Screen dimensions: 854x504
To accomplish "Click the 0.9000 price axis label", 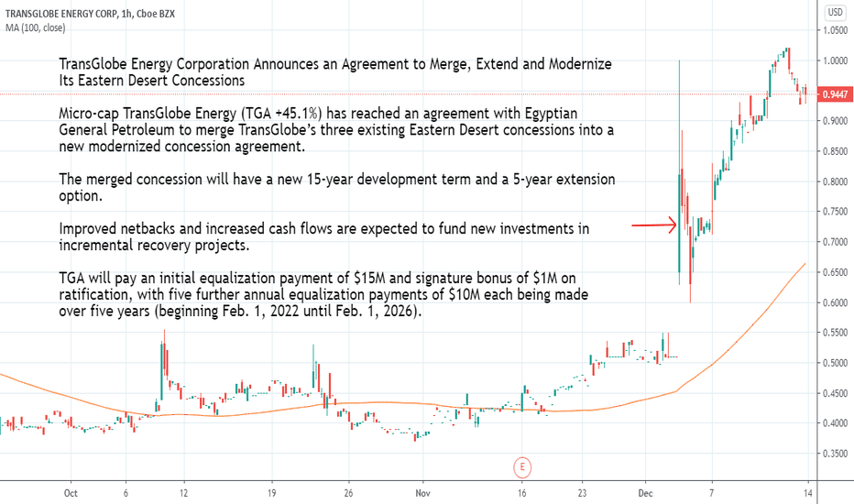I will pyautogui.click(x=835, y=121).
